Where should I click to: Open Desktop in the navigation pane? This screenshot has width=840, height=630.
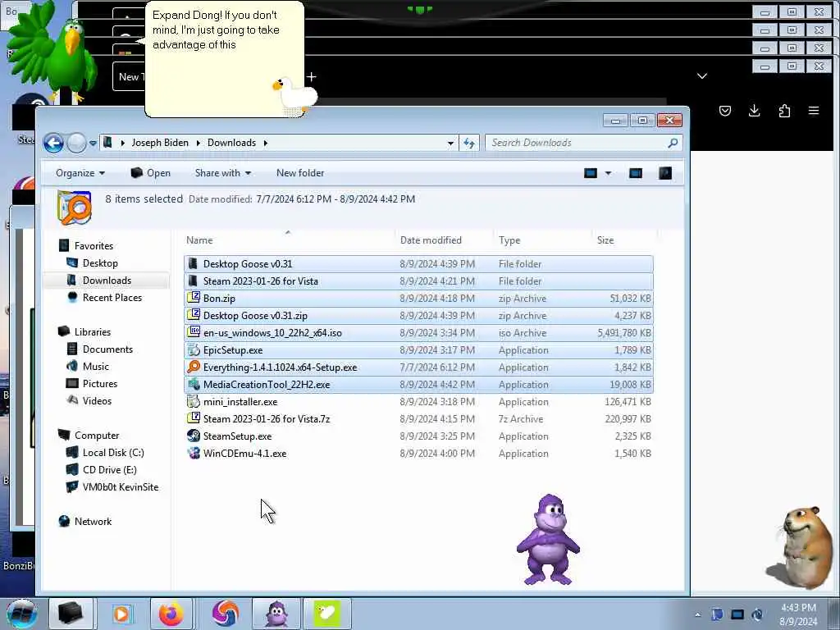pos(99,263)
